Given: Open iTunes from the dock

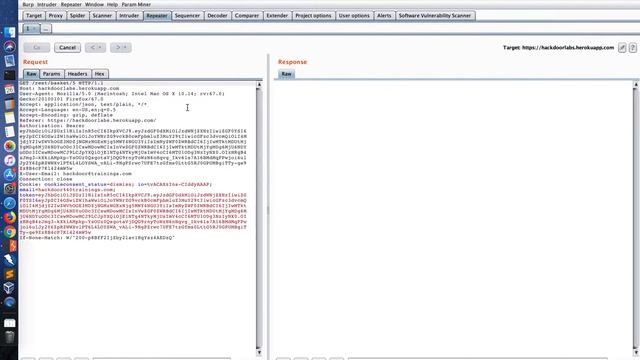Looking at the screenshot, I should [x=9, y=160].
